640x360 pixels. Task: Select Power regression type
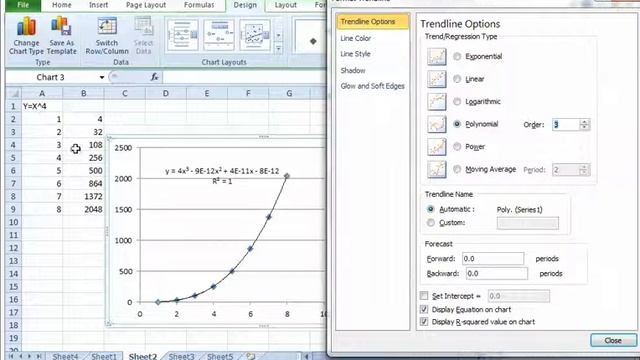click(x=457, y=146)
